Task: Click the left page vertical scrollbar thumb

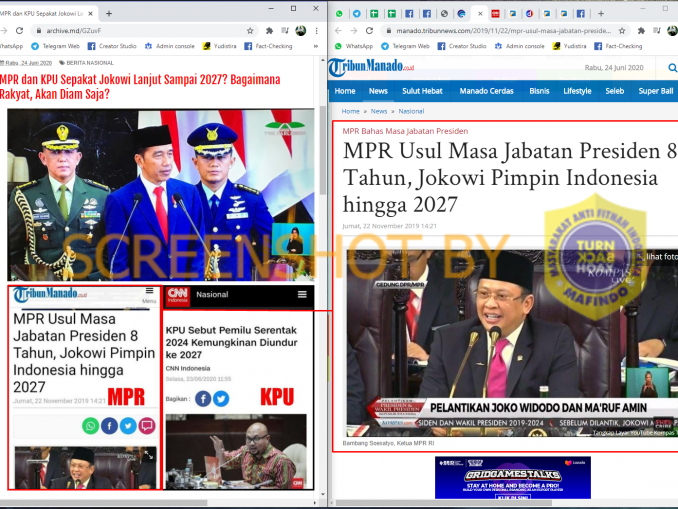Action: pos(323,150)
